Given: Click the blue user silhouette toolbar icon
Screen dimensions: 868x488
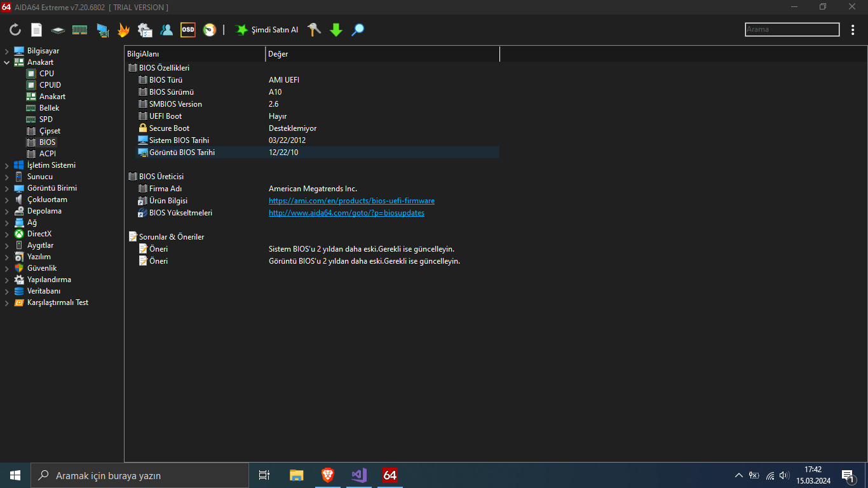Looking at the screenshot, I should (166, 30).
